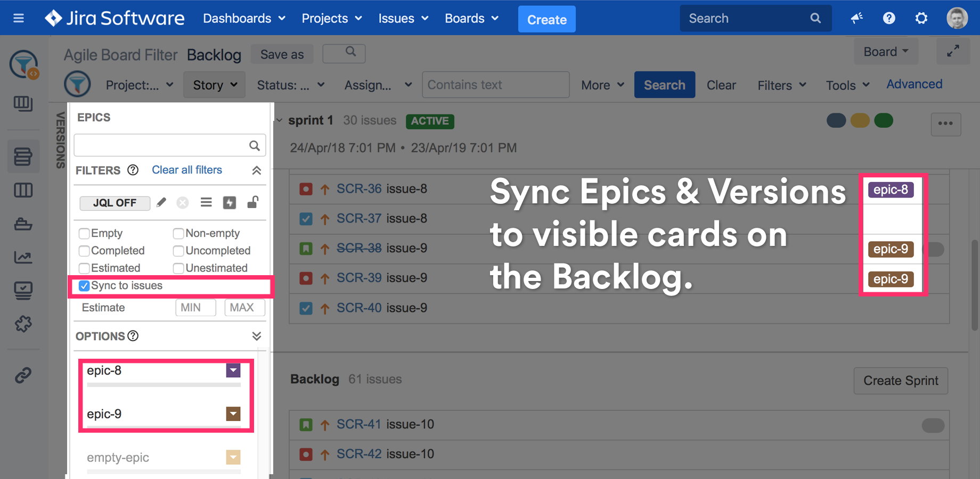This screenshot has height=479, width=980.
Task: Expand the epic-8 dropdown arrow
Action: (x=233, y=370)
